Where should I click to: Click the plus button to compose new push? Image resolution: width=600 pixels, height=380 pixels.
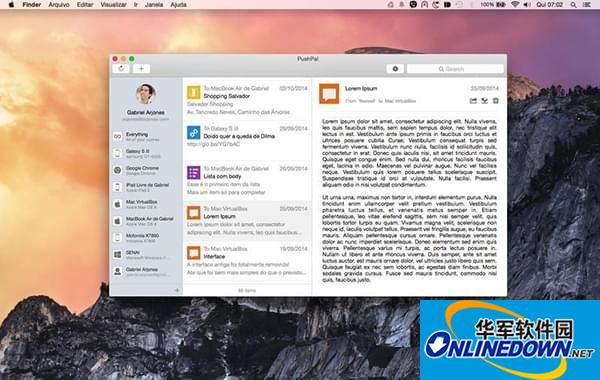(141, 69)
